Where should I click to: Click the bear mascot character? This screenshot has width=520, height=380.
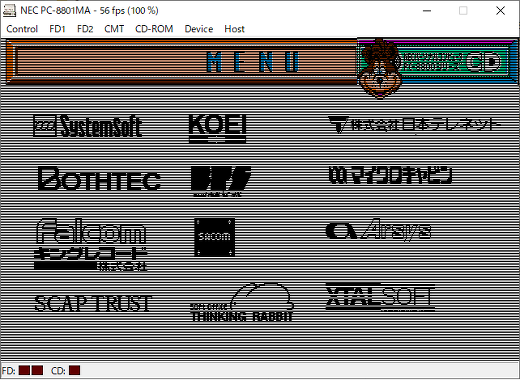[x=380, y=68]
